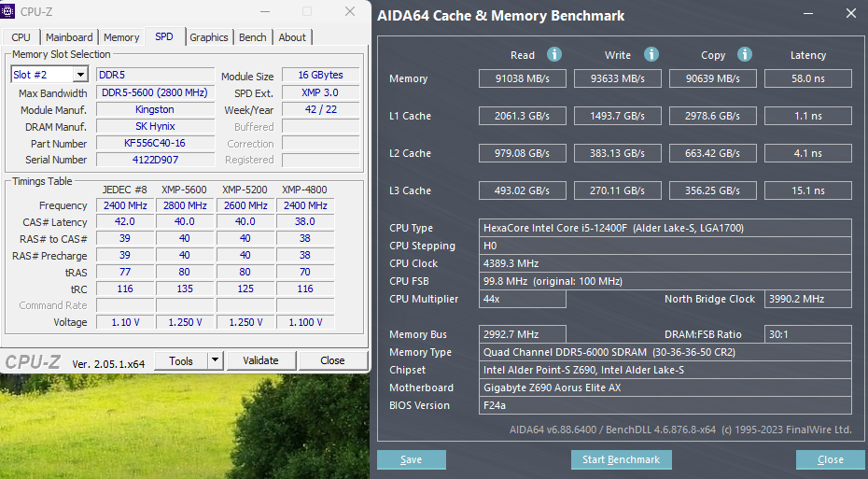Click the Max Bandwidth DDR5-5600 field
Image resolution: width=868 pixels, height=479 pixels.
pos(155,92)
